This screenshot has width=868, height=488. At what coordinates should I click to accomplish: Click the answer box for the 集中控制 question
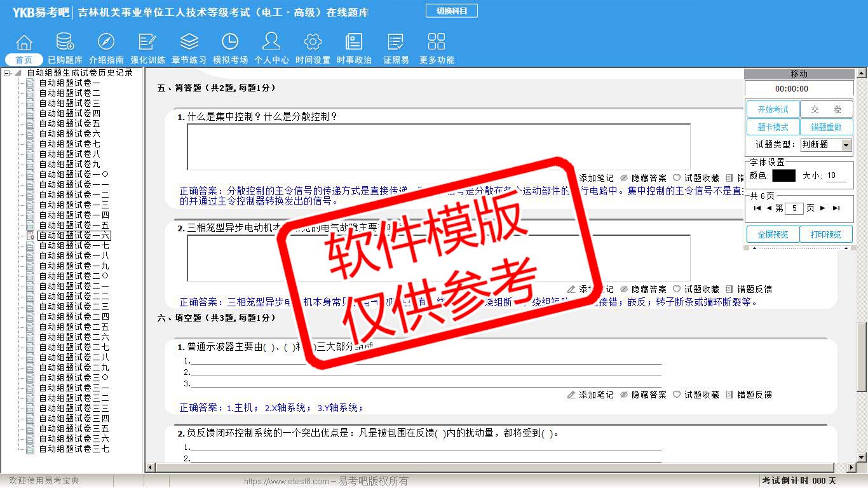point(438,147)
